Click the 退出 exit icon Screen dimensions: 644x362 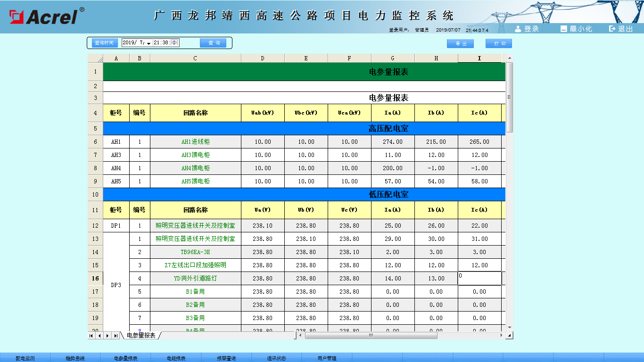[x=612, y=29]
